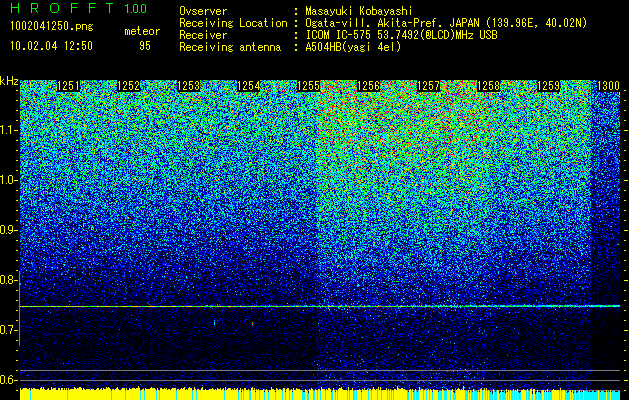The image size is (629, 400).
Task: Click the 1.0 frequency axis label
Action: (8, 181)
